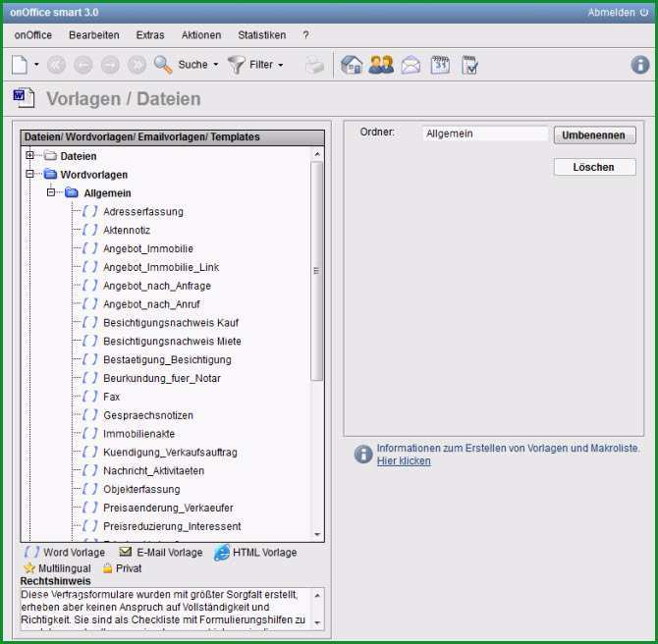
Task: Open the Bearbeiten menu
Action: pyautogui.click(x=94, y=35)
